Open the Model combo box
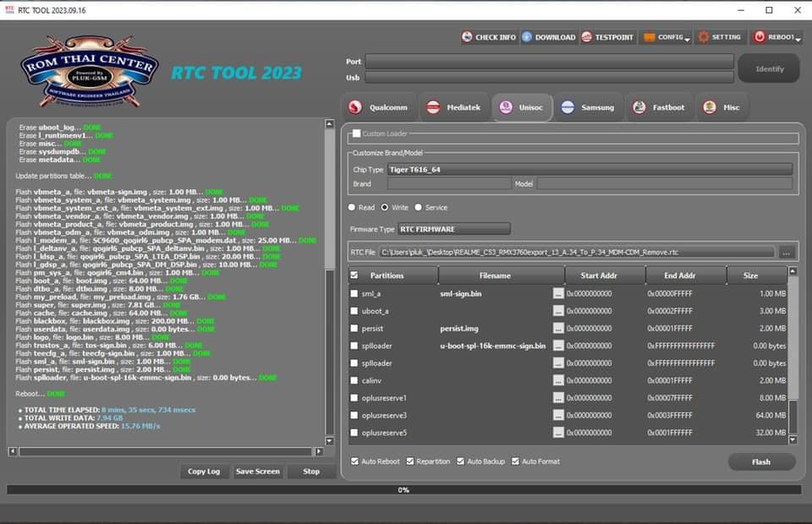Viewport: 812px width, 524px height. point(665,183)
